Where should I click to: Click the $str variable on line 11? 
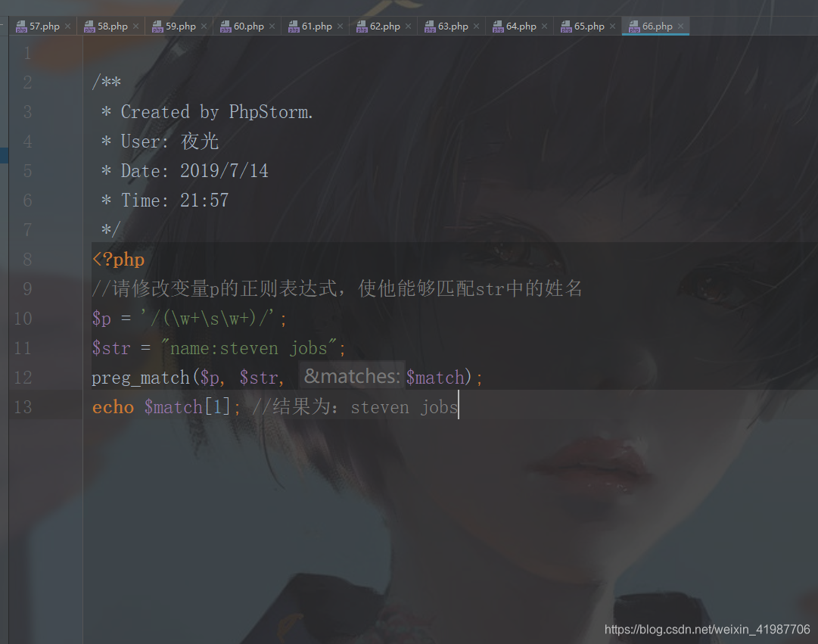111,347
